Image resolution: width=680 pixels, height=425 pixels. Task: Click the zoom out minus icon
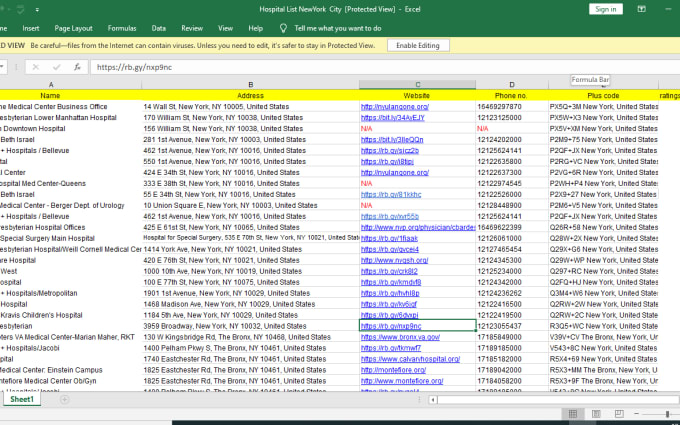(636, 414)
